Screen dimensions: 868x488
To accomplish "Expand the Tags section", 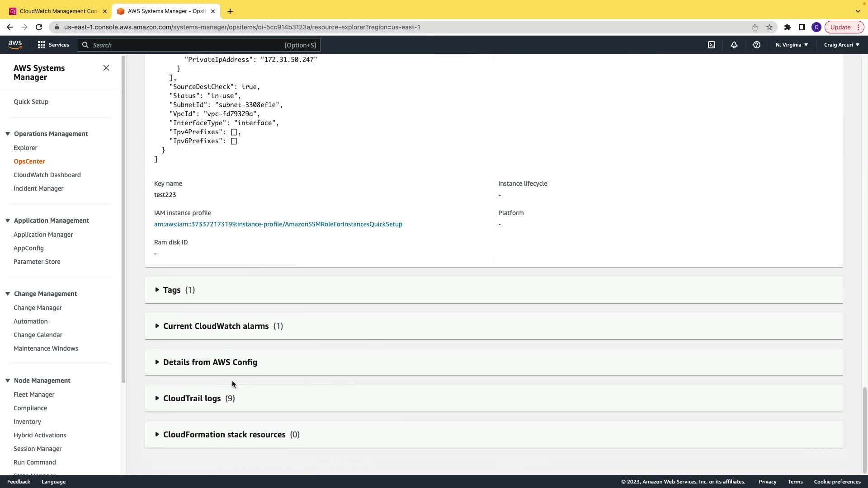I will [172, 290].
